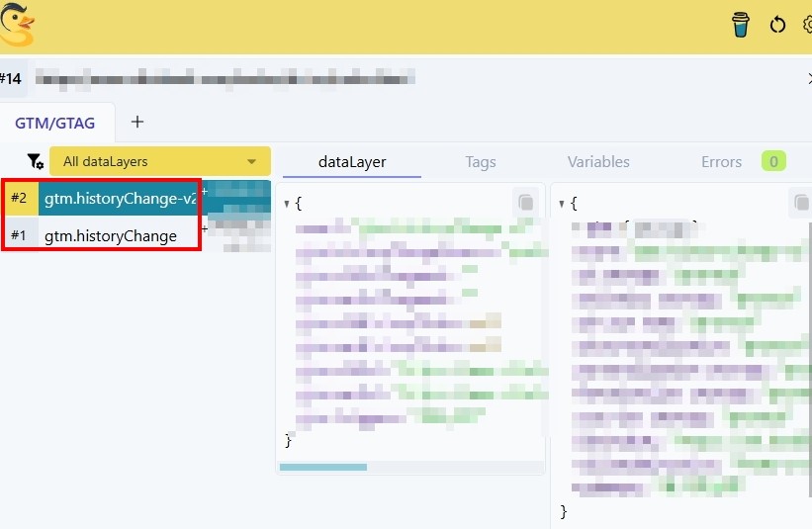Viewport: 812px width, 529px height.
Task: Open the filter settings funnel icon
Action: click(35, 161)
